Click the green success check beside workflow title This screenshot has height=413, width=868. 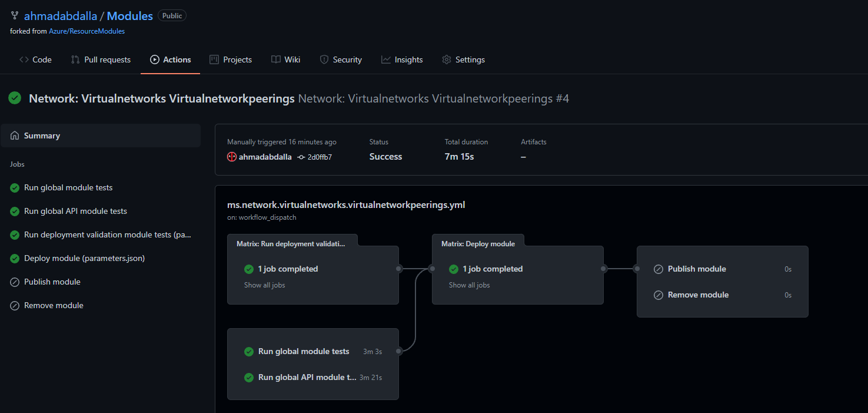click(x=15, y=98)
